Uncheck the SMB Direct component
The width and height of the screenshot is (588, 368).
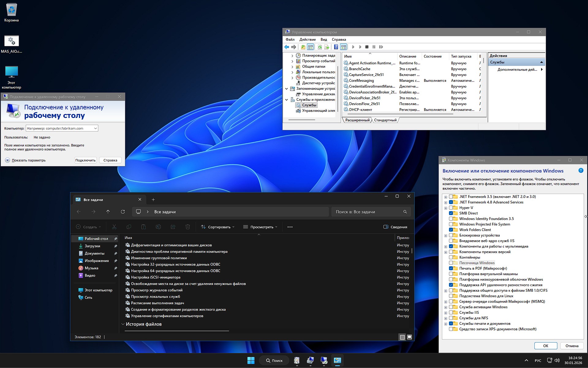click(x=451, y=213)
